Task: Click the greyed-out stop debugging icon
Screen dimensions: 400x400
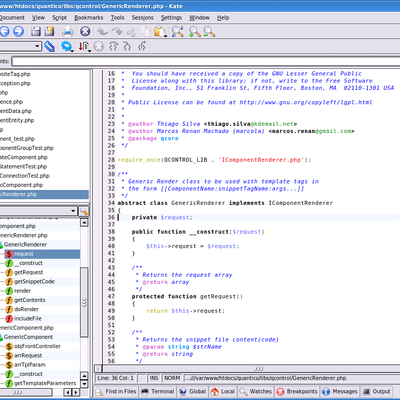Action: click(98, 46)
